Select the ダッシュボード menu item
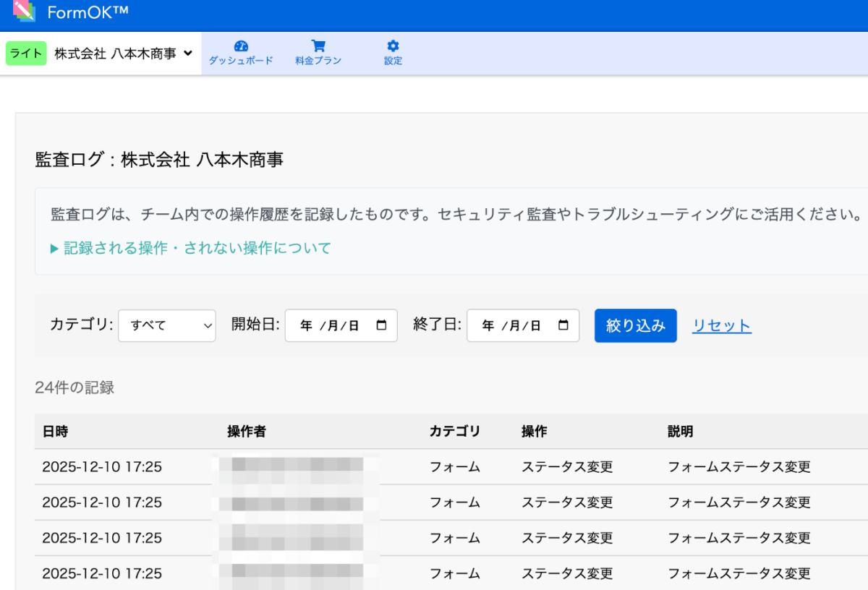The height and width of the screenshot is (590, 868). 241,61
